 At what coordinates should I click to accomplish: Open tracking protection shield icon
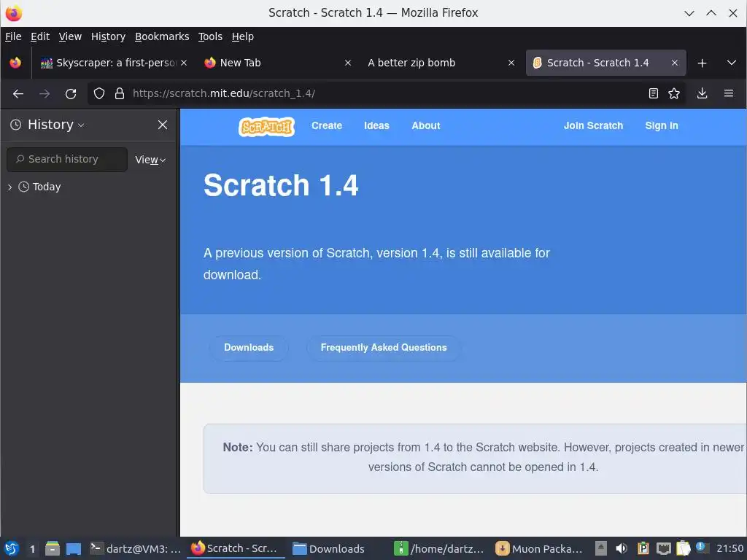[99, 94]
